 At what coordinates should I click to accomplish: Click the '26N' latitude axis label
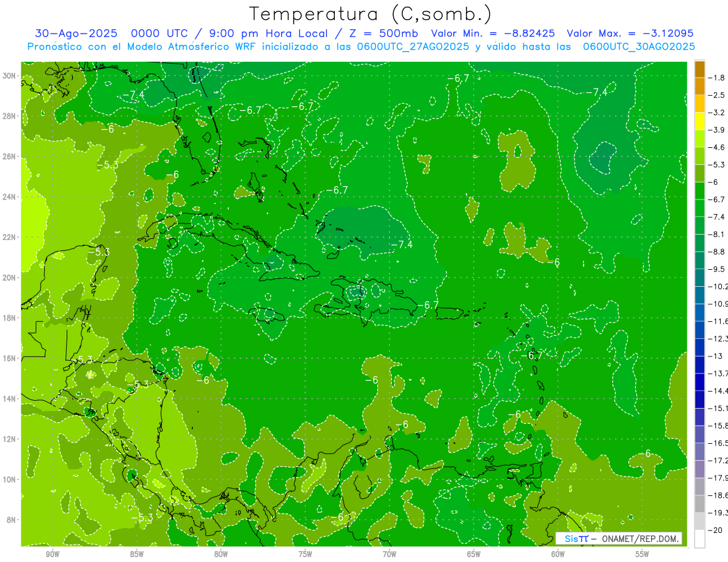(x=10, y=156)
